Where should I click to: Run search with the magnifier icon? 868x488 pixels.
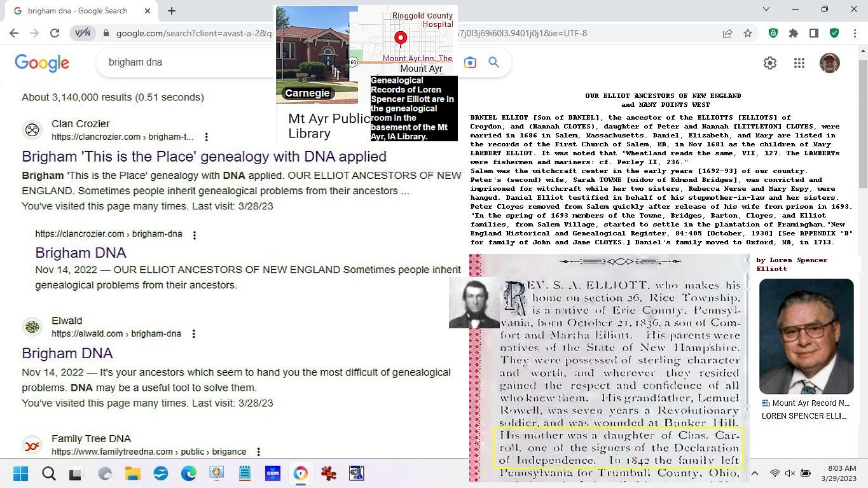tap(493, 62)
